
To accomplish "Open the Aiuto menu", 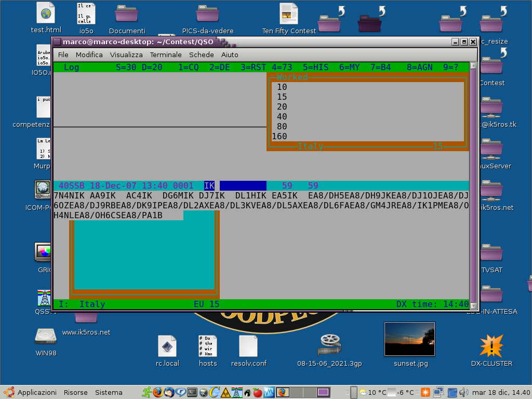I will tap(230, 55).
